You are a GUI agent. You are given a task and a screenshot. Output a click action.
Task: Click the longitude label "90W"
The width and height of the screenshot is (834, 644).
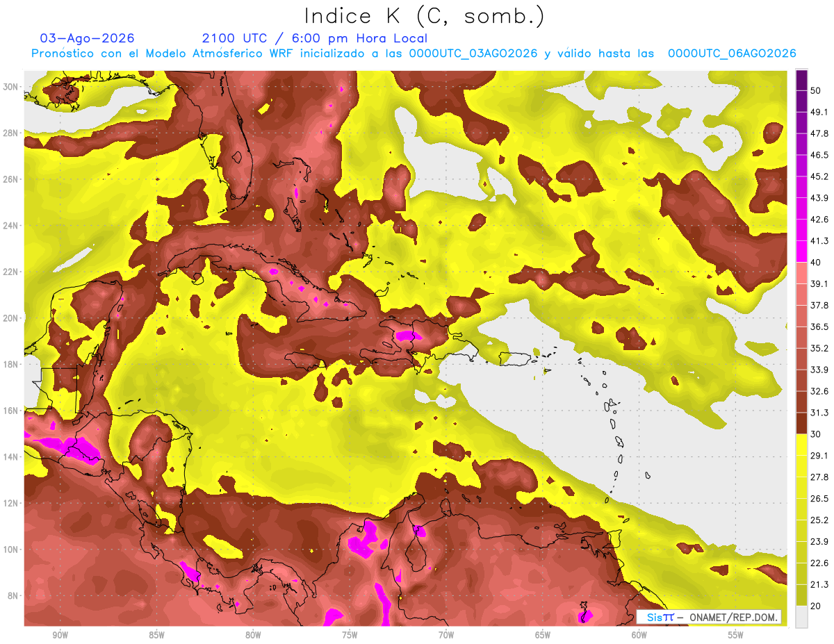(x=60, y=636)
